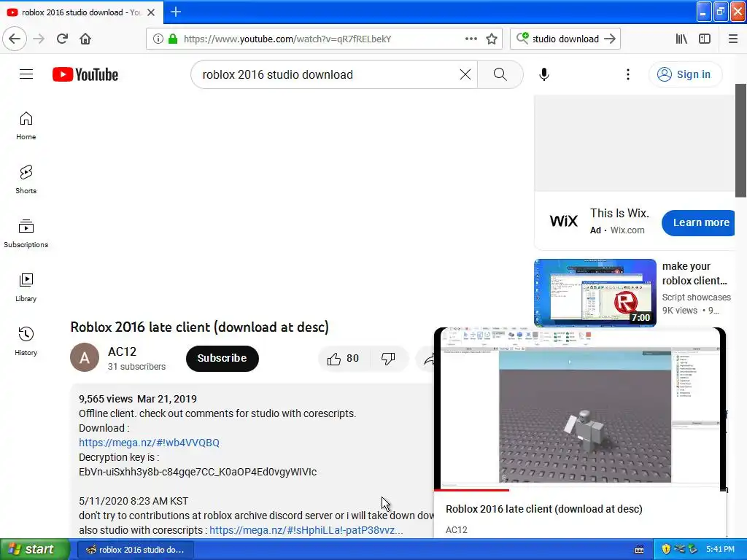Close the roblox 2016 studio download tab
747x560 pixels.
[x=151, y=12]
